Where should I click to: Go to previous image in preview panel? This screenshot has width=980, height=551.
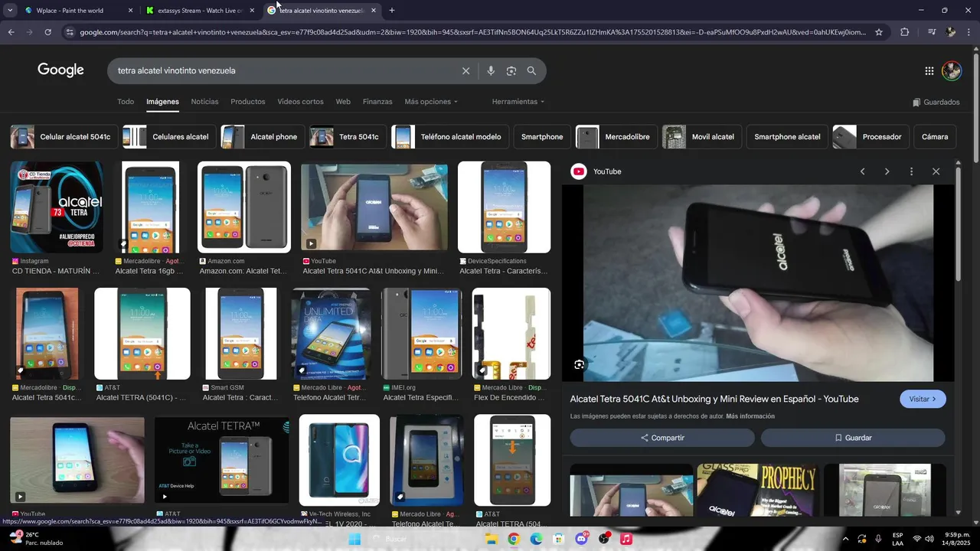pos(862,171)
